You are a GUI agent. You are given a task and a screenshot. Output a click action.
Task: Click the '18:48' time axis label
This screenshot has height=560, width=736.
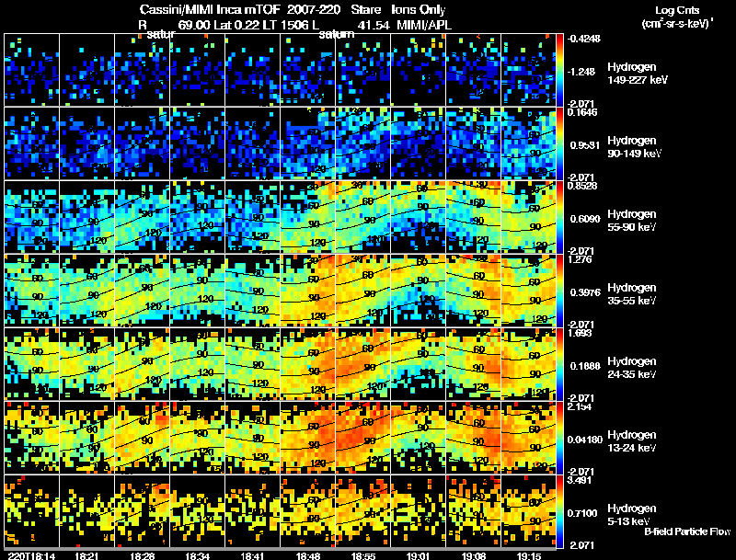click(308, 555)
